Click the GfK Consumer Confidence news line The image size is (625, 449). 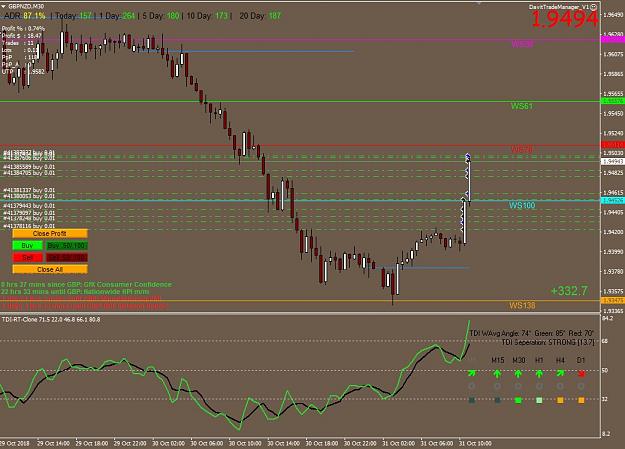click(x=86, y=284)
